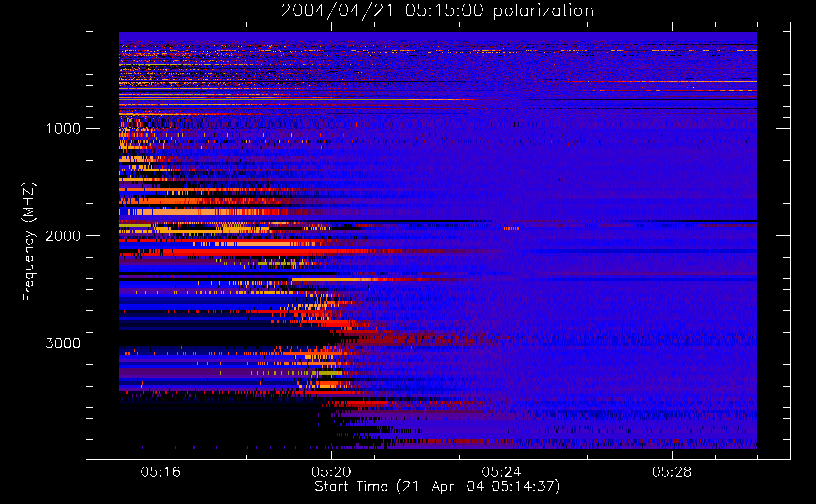Click the 2000 frequency tick label
The width and height of the screenshot is (816, 504).
[x=63, y=236]
